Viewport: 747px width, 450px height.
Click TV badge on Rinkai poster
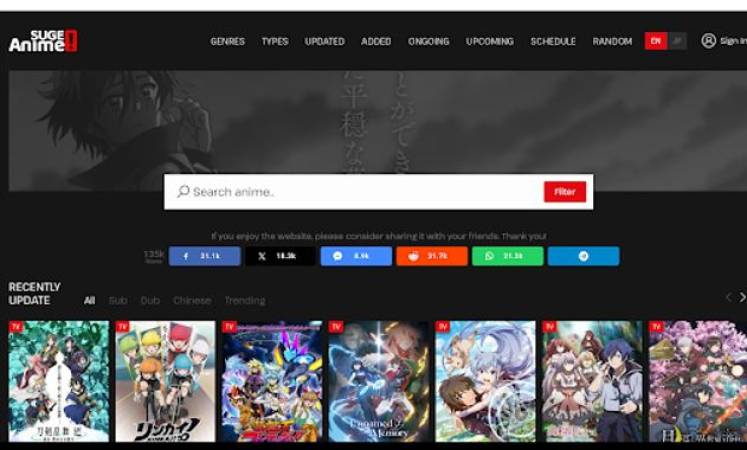(x=122, y=327)
